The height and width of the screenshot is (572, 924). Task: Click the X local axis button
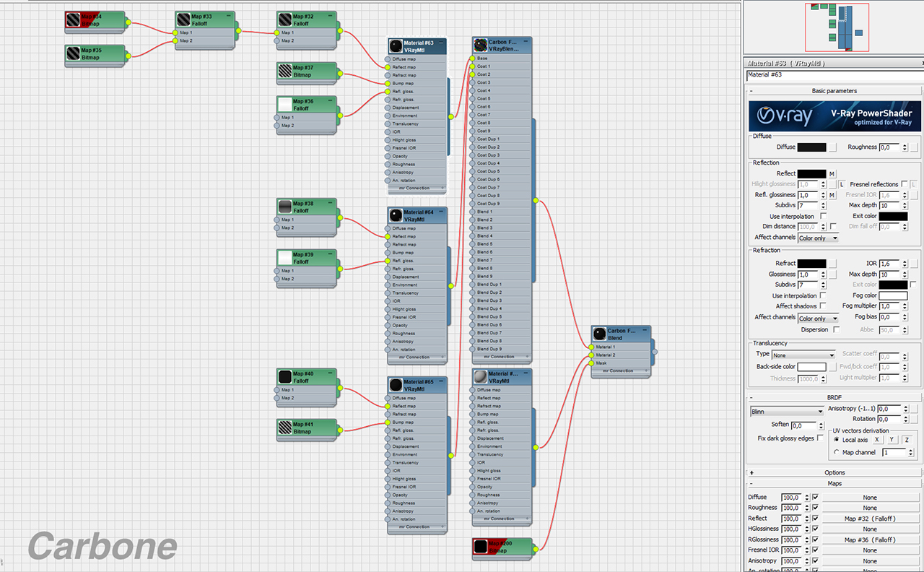876,440
